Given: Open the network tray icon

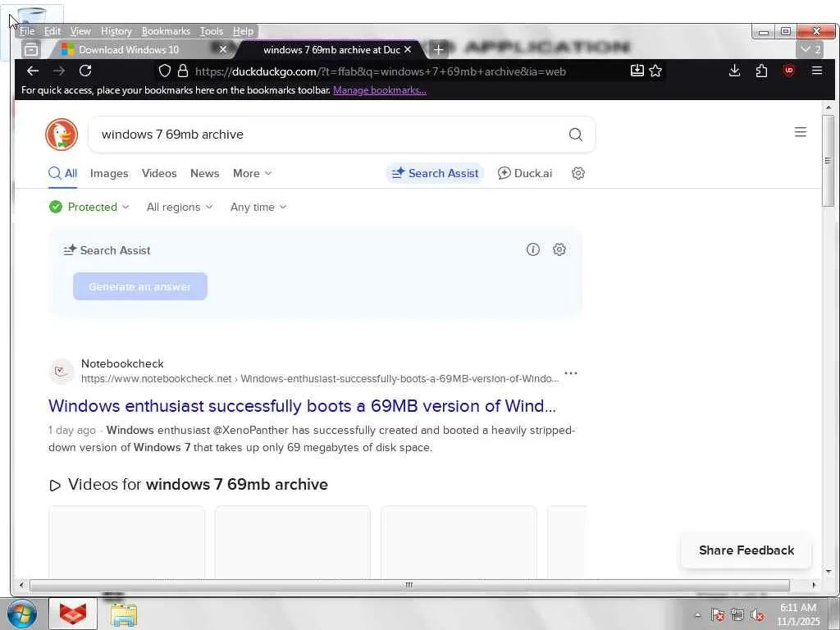Looking at the screenshot, I should (x=737, y=615).
